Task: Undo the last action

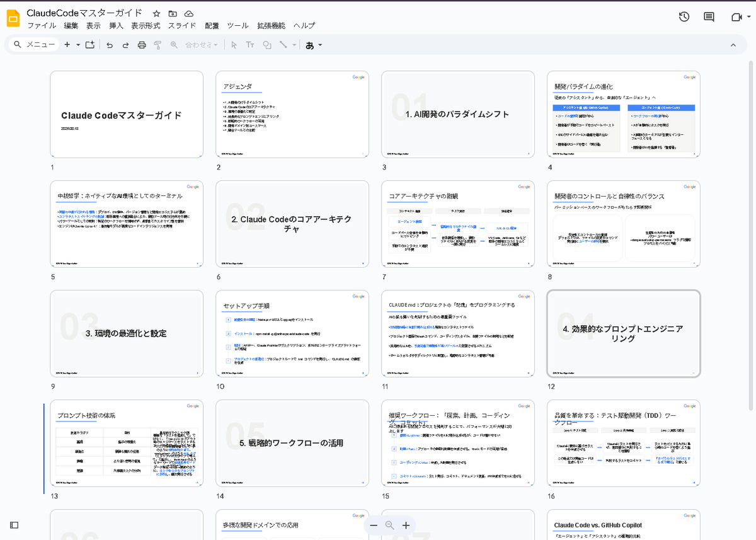Action: [x=110, y=45]
